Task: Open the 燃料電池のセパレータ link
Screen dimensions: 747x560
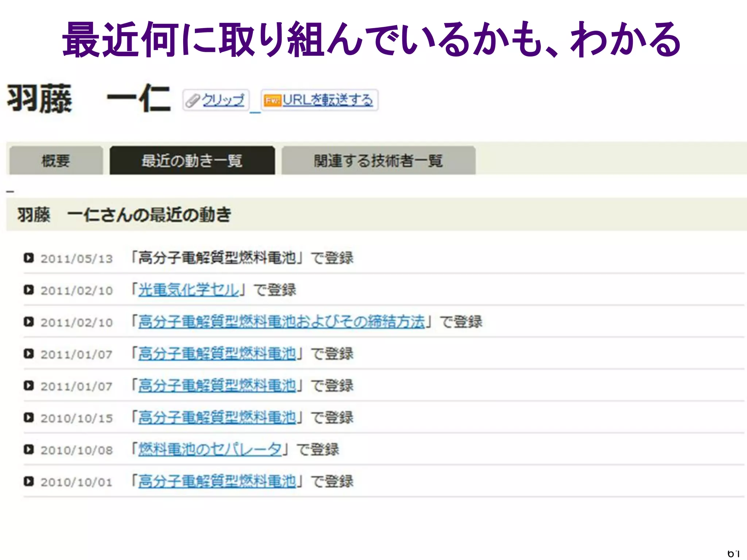Action: [x=210, y=449]
